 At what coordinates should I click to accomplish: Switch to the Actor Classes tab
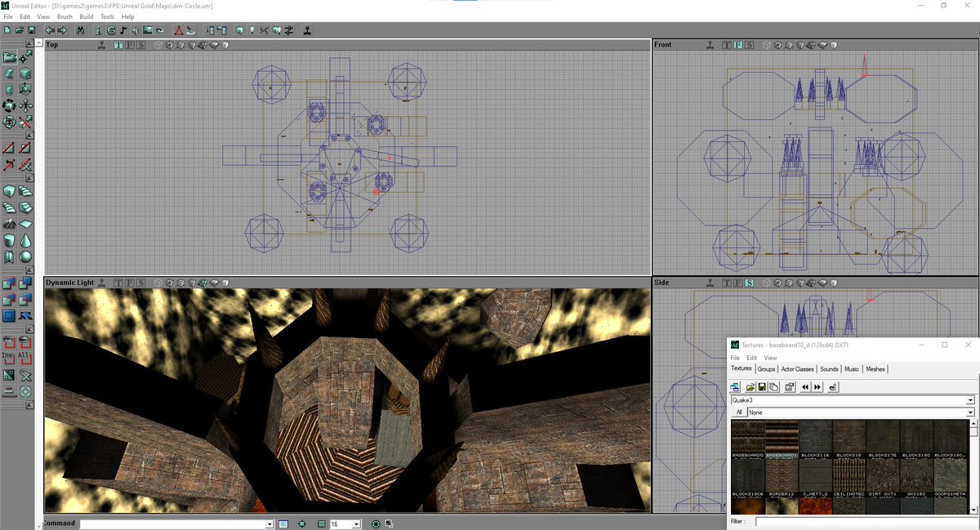(x=797, y=369)
